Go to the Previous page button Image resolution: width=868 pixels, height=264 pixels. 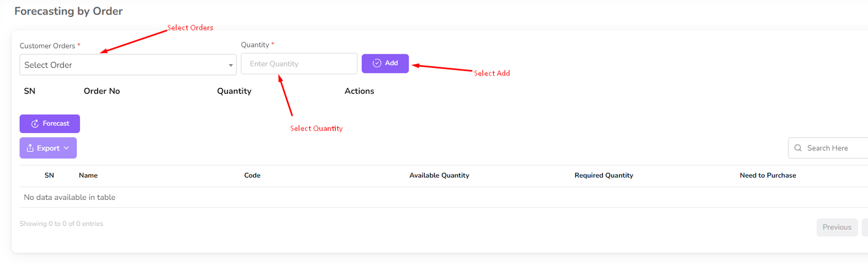click(837, 227)
